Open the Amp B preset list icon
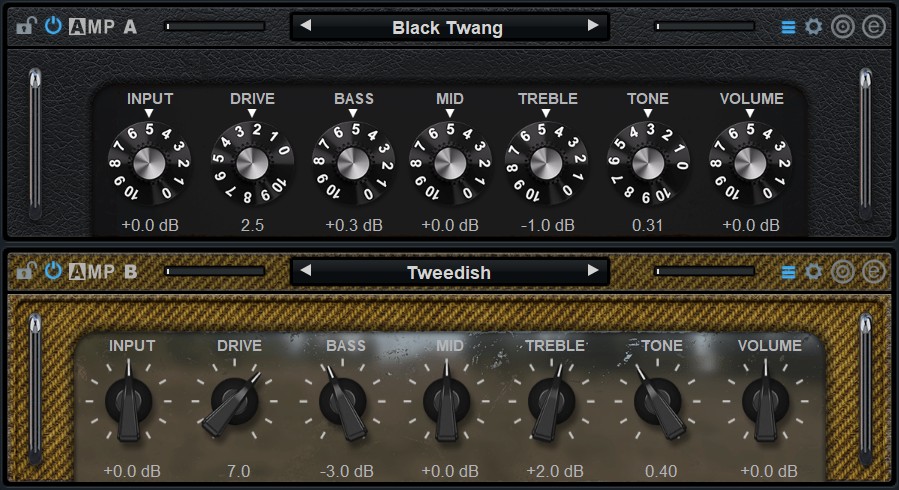Viewport: 899px width, 490px height. [788, 271]
